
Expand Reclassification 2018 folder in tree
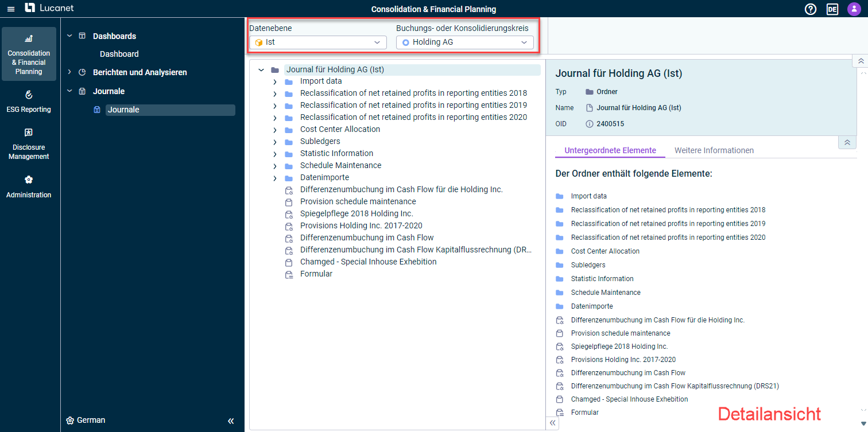[274, 94]
